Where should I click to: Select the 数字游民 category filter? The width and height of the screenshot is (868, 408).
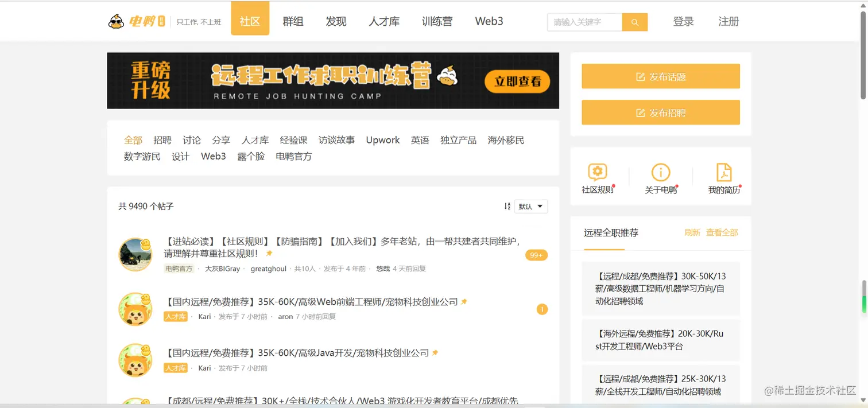tap(142, 156)
